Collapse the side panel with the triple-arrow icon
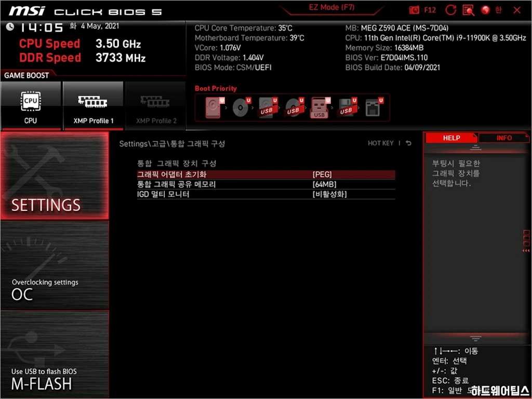This screenshot has height=399, width=532. (526, 250)
